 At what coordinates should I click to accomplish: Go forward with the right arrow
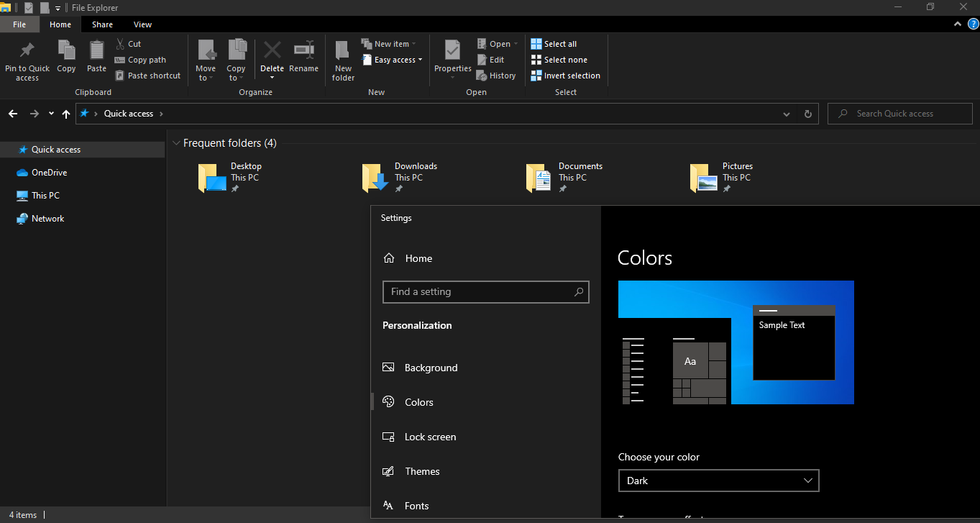35,114
